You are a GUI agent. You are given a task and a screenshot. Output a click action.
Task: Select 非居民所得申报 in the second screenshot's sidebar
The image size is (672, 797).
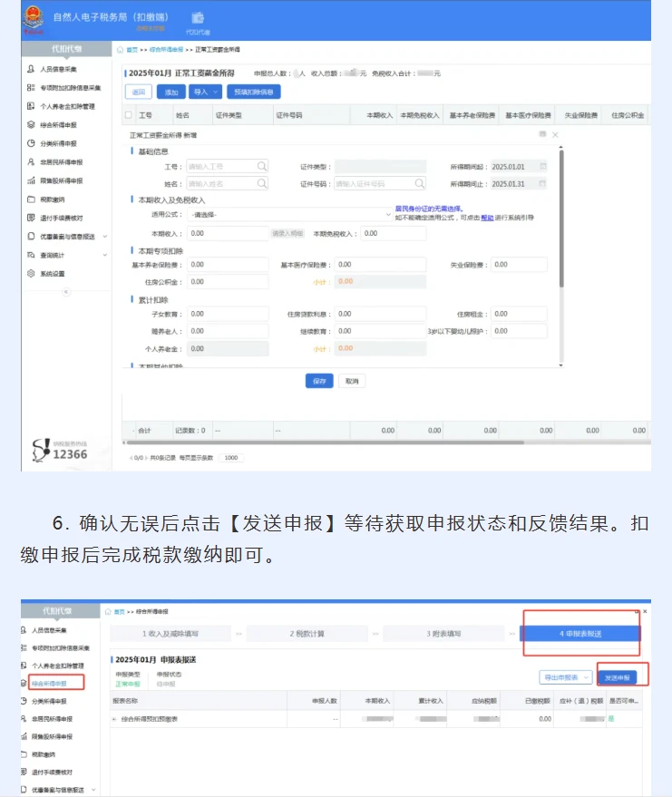[x=52, y=719]
